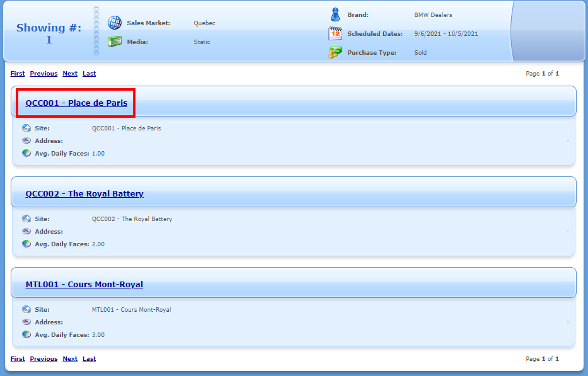
Task: Open the QCC001 - Place de Paris link
Action: [x=76, y=103]
